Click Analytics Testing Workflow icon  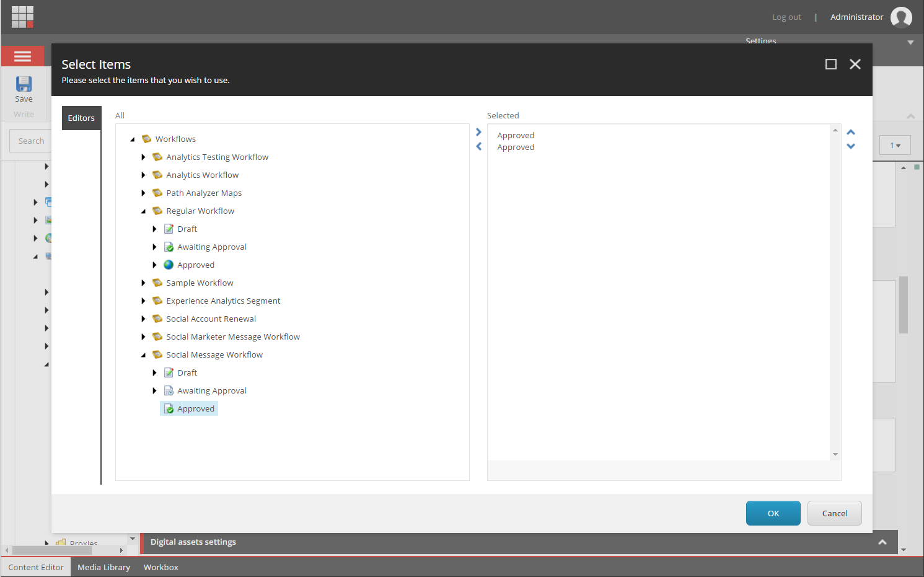pyautogui.click(x=157, y=157)
